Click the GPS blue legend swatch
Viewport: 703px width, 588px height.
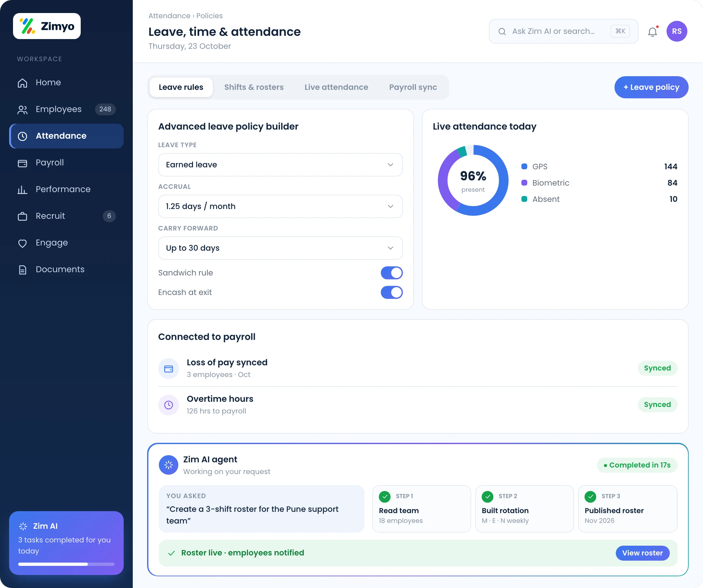click(x=524, y=166)
